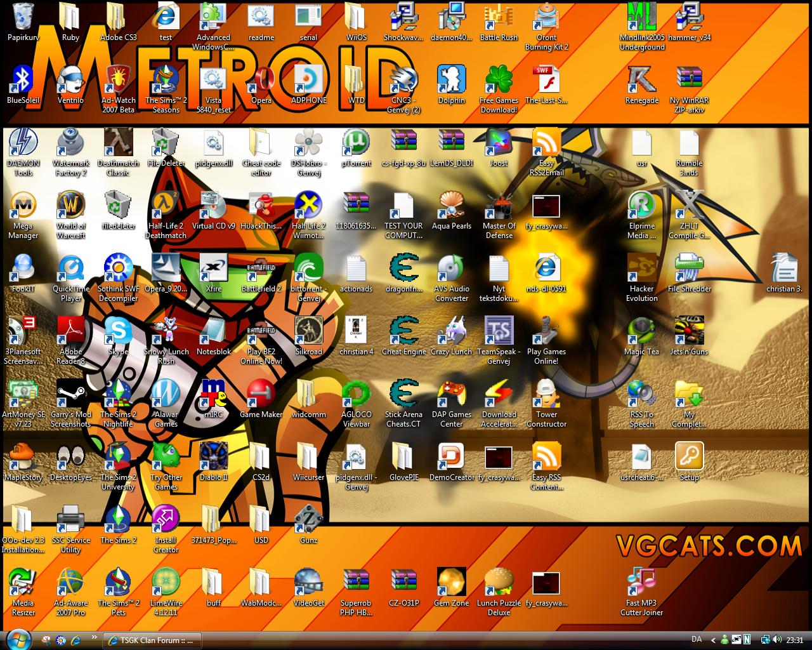Switch to the TSGK Clan Forum window

[152, 640]
